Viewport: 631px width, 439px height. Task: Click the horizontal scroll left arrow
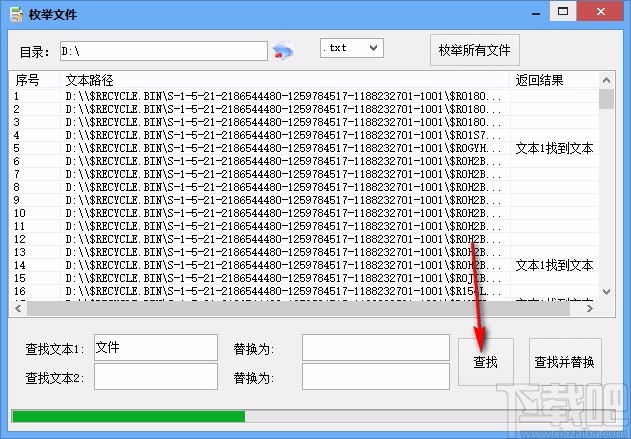(x=18, y=309)
